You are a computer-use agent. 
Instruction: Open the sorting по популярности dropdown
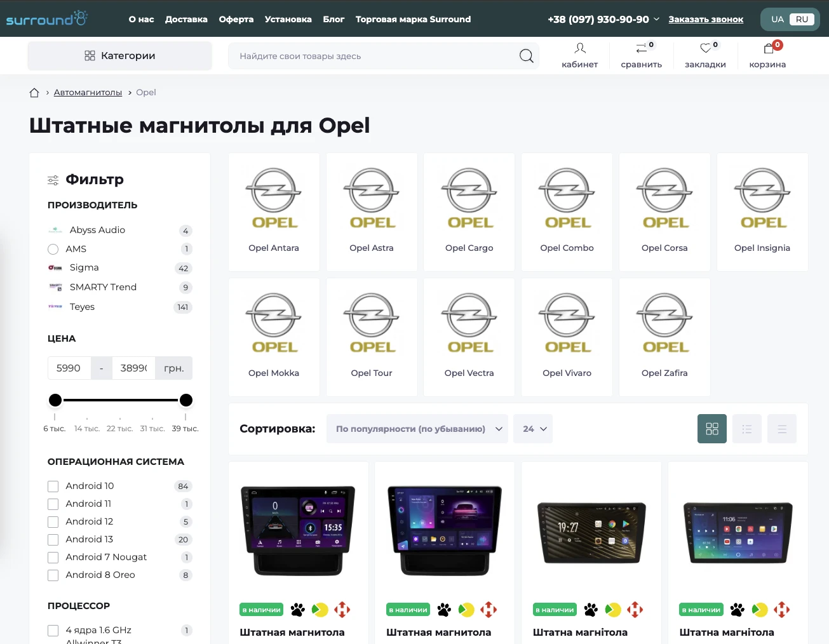click(x=417, y=429)
